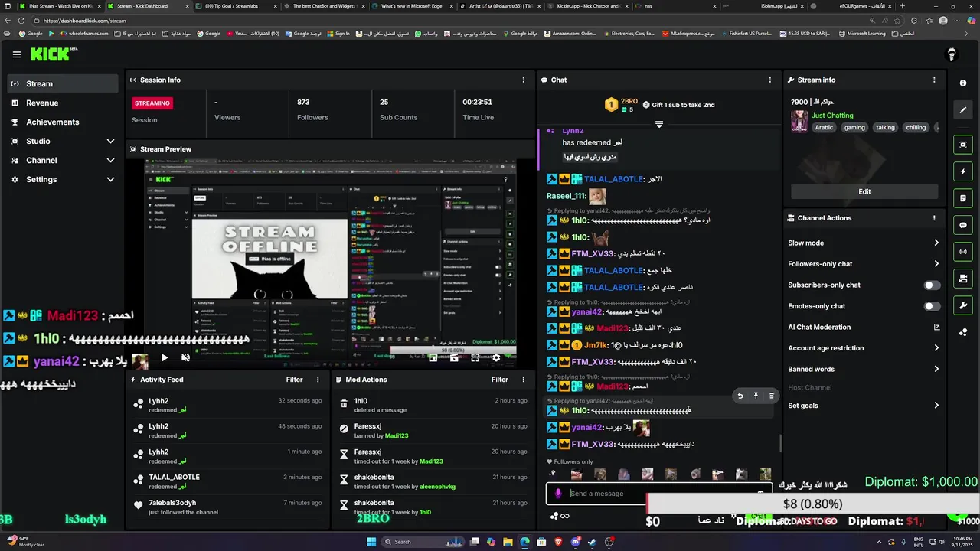Screen dimensions: 980x551
Task: Click the Edit stream info button
Action: click(864, 191)
